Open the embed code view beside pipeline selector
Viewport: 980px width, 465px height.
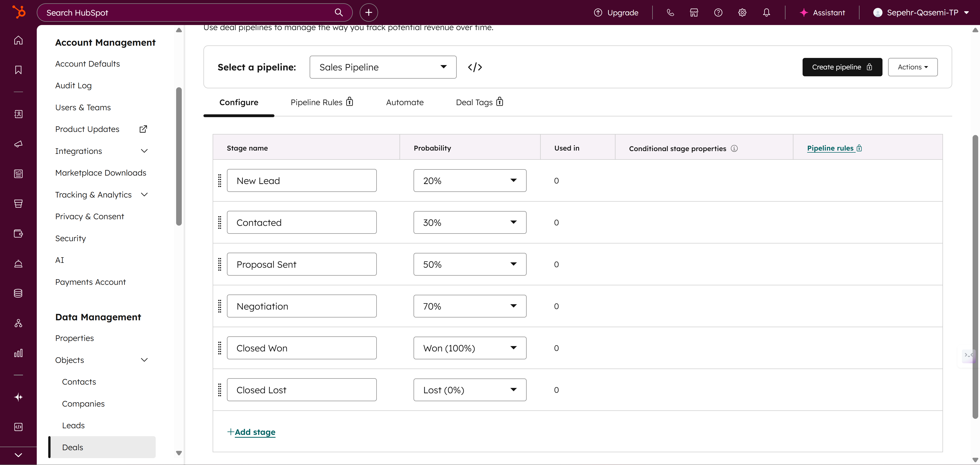coord(475,67)
